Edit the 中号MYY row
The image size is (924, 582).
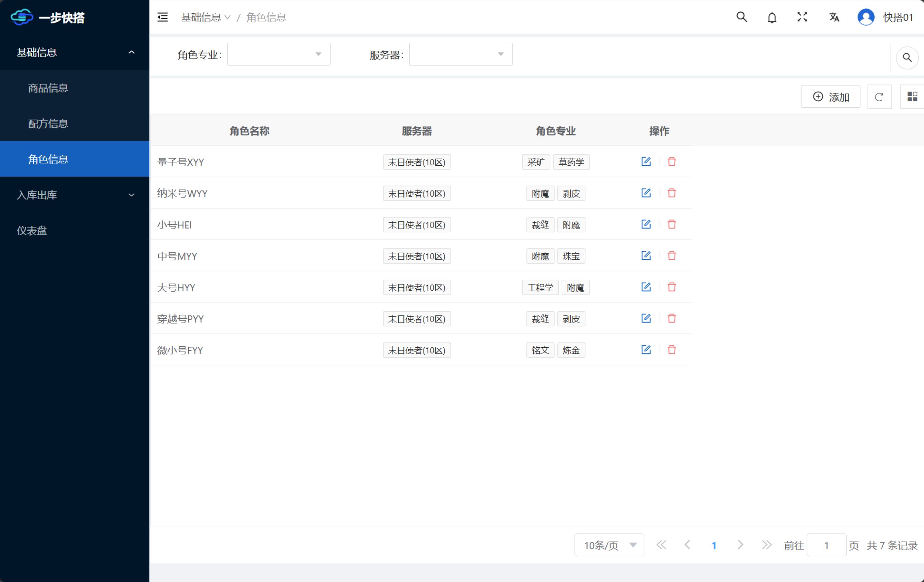point(646,256)
